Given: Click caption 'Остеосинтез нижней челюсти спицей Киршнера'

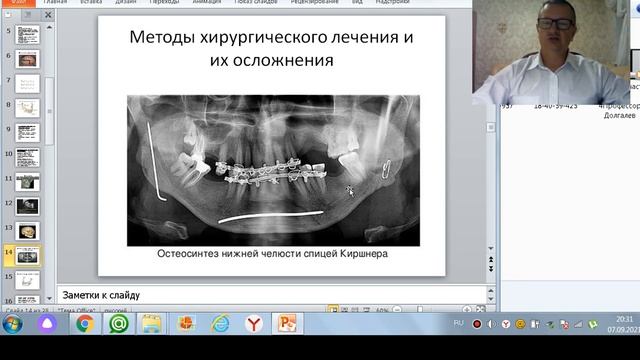Looking at the screenshot, I should tap(272, 253).
